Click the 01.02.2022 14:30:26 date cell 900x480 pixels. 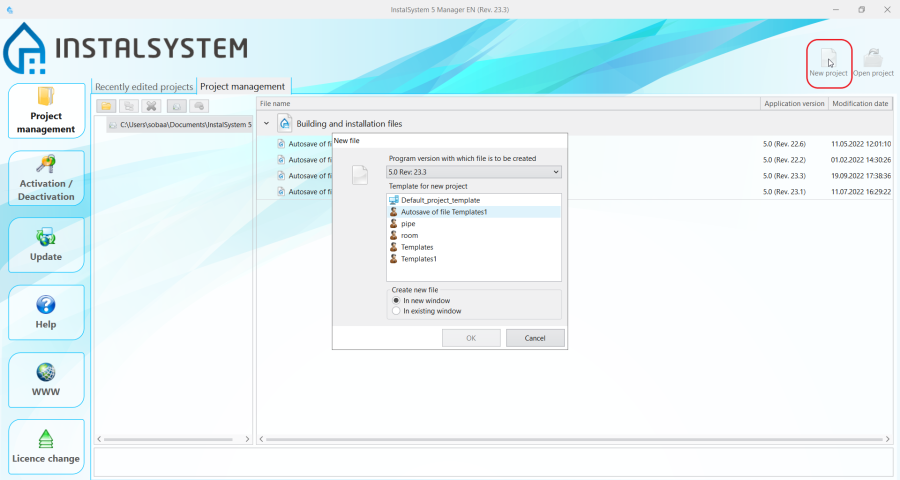pos(861,160)
